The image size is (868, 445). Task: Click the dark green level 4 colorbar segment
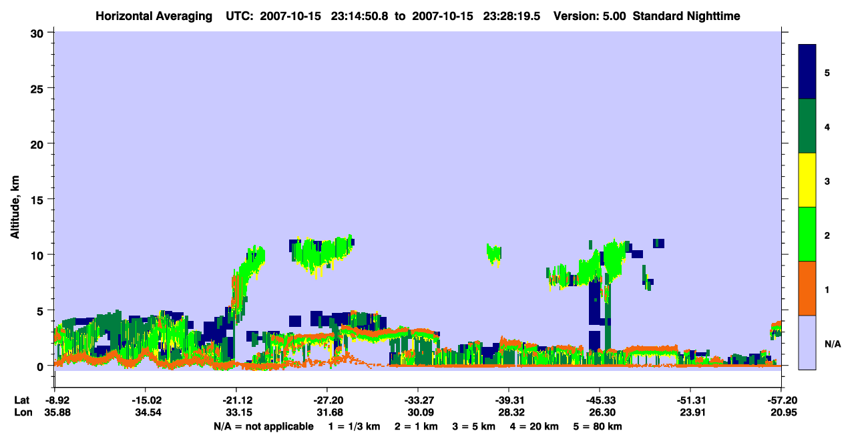coord(807,126)
